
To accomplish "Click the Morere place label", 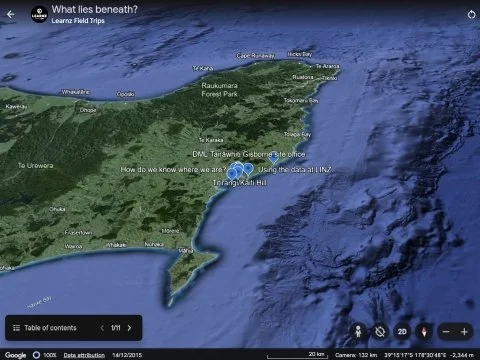I will (170, 231).
